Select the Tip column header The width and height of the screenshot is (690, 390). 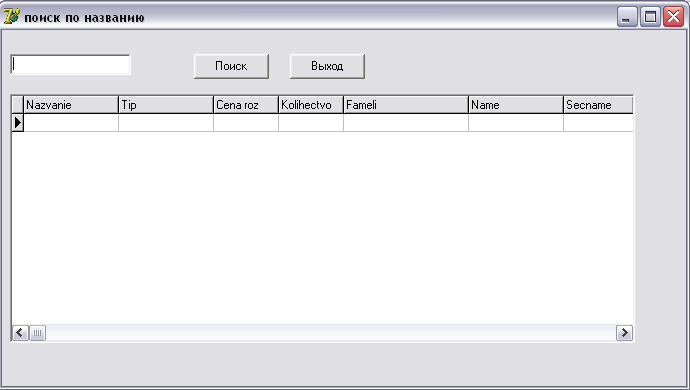166,105
